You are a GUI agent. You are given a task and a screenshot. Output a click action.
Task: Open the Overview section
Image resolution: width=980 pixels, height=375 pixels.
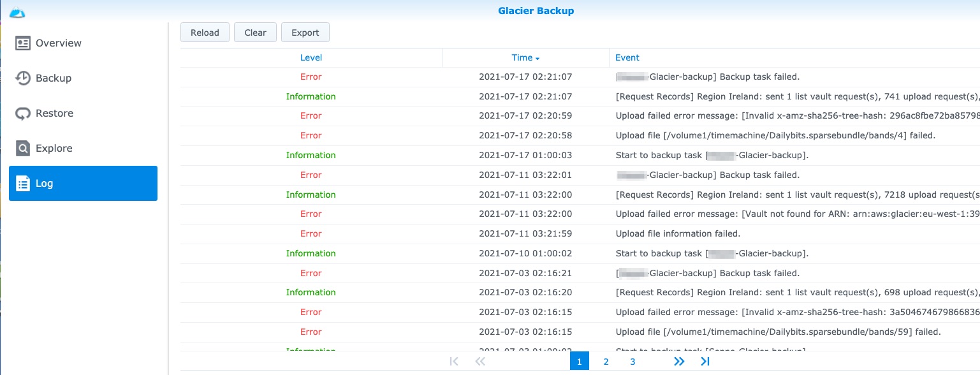59,43
